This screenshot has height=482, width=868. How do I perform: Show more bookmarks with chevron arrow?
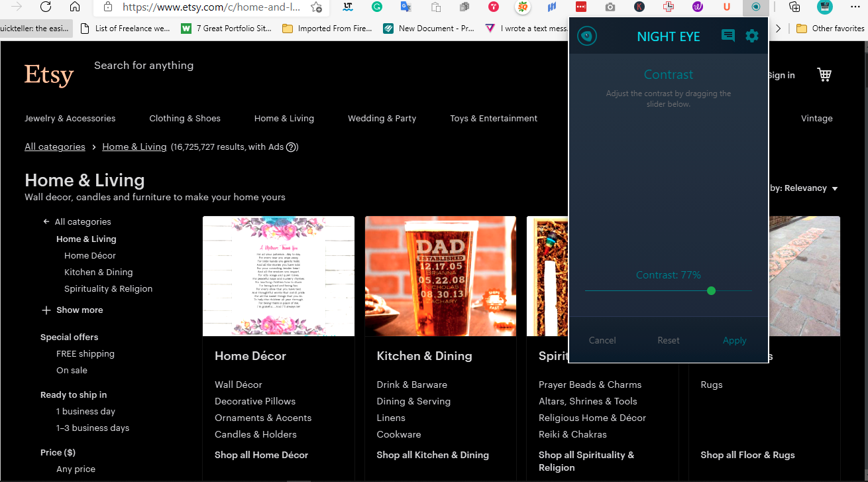pyautogui.click(x=778, y=29)
